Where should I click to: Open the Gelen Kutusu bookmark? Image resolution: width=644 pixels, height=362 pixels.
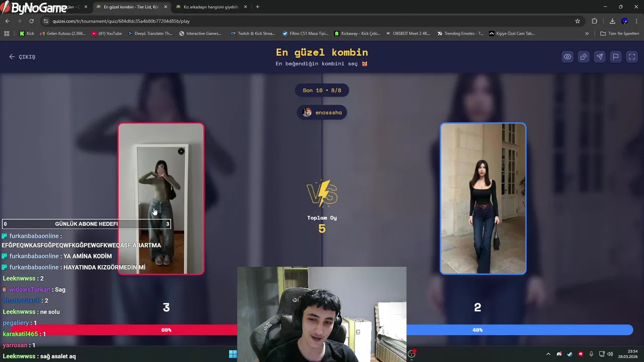(x=62, y=34)
